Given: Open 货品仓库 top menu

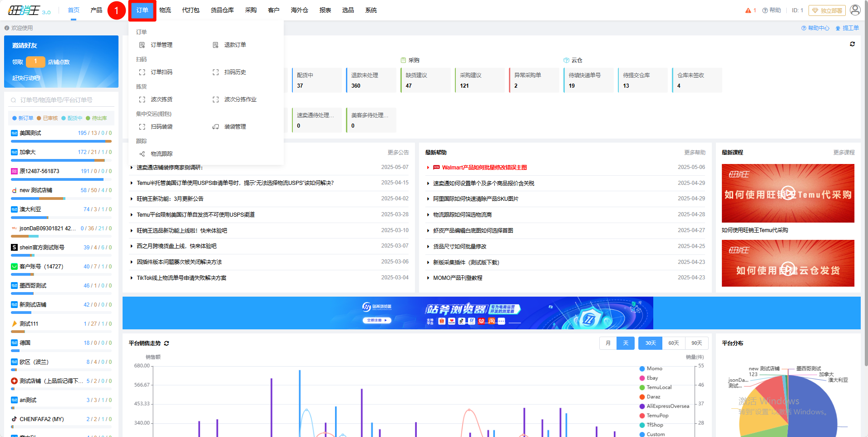Looking at the screenshot, I should 222,10.
